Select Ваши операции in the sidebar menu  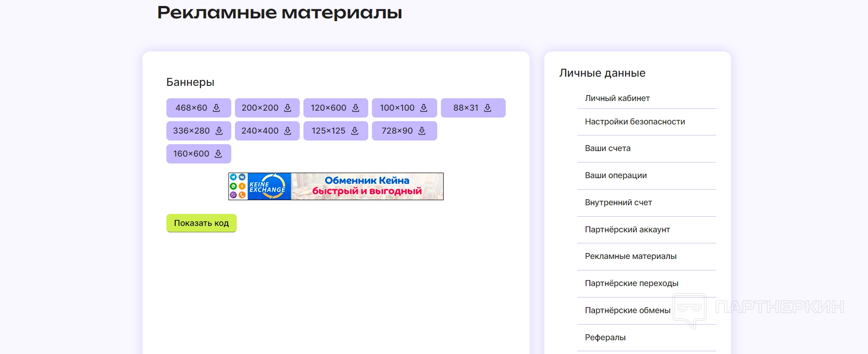[x=616, y=175]
